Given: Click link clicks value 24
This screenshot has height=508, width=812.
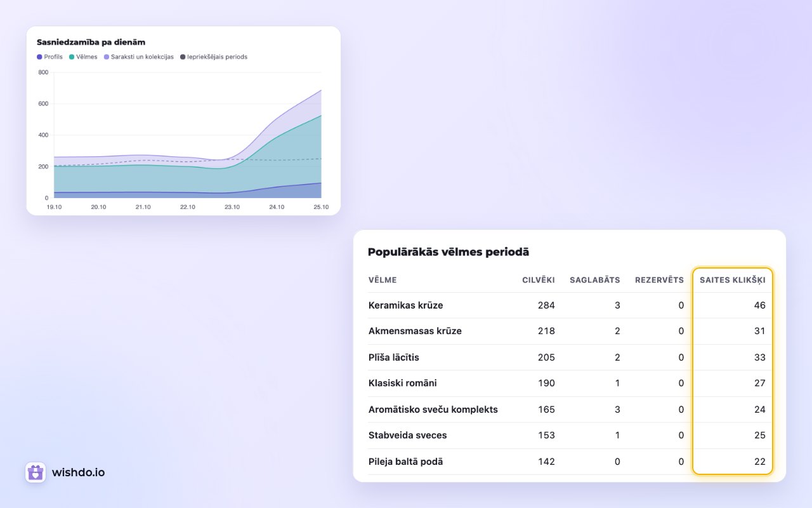Looking at the screenshot, I should point(760,410).
